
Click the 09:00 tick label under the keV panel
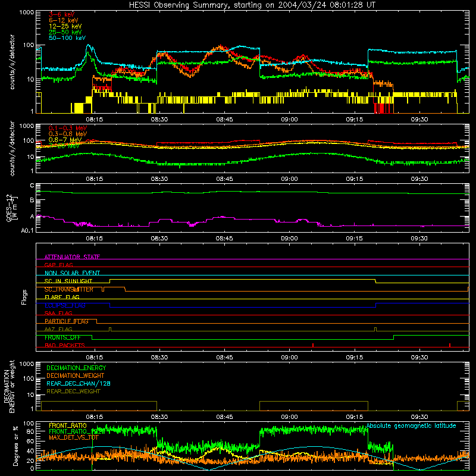(x=289, y=120)
